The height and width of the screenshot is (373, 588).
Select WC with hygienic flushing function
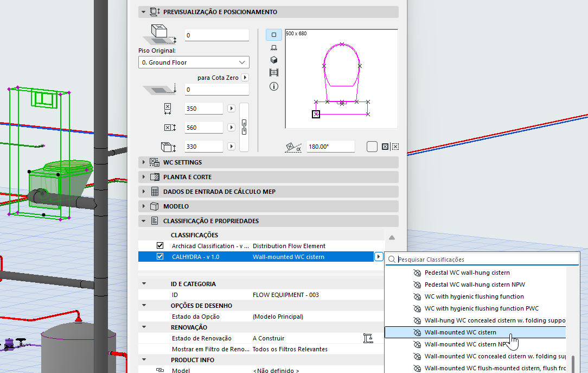pyautogui.click(x=474, y=296)
